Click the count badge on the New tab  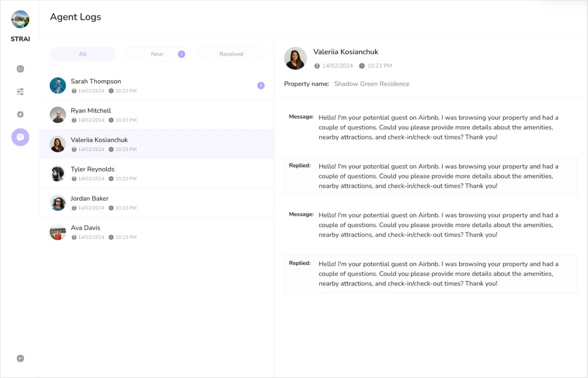(x=181, y=54)
